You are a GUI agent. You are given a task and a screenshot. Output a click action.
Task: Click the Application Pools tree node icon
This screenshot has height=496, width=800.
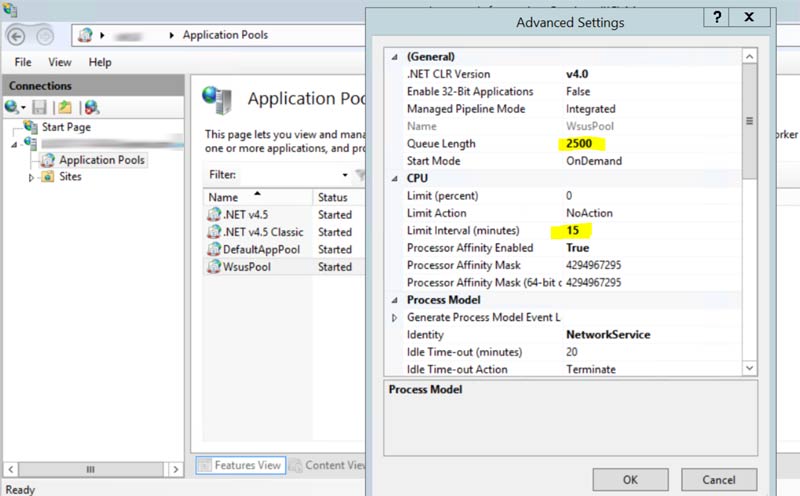[47, 160]
